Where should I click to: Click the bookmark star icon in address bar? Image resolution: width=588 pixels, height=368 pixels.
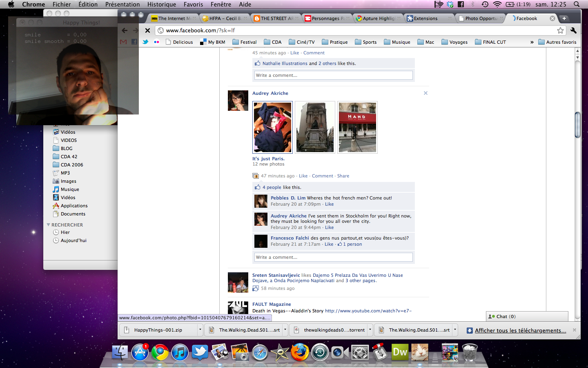560,31
